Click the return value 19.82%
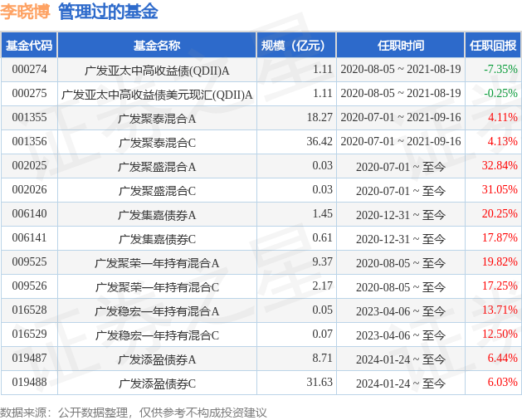This screenshot has height=420, width=522. 500,261
